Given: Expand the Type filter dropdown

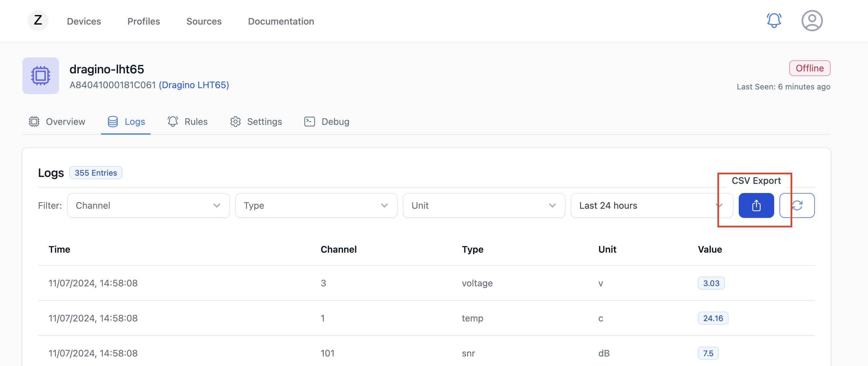Looking at the screenshot, I should [316, 205].
